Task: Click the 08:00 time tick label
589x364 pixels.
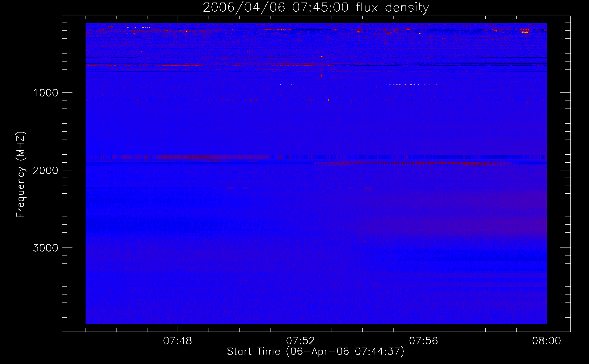Action: point(547,341)
